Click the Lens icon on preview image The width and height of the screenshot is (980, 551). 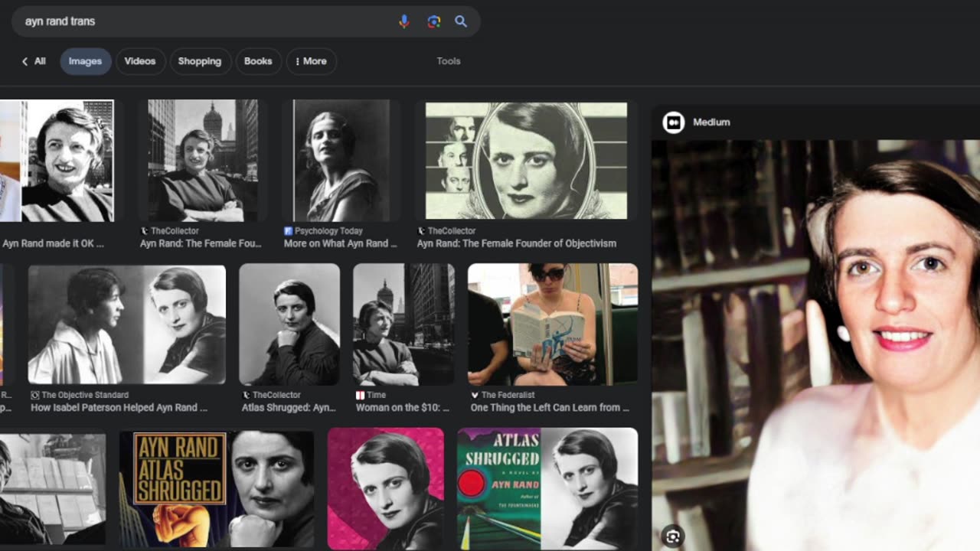[673, 536]
